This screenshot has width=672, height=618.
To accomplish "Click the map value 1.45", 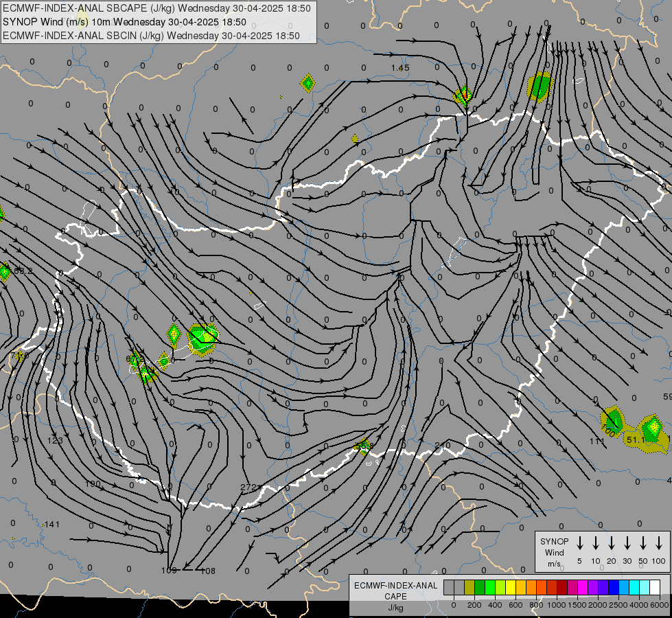I will (x=400, y=68).
